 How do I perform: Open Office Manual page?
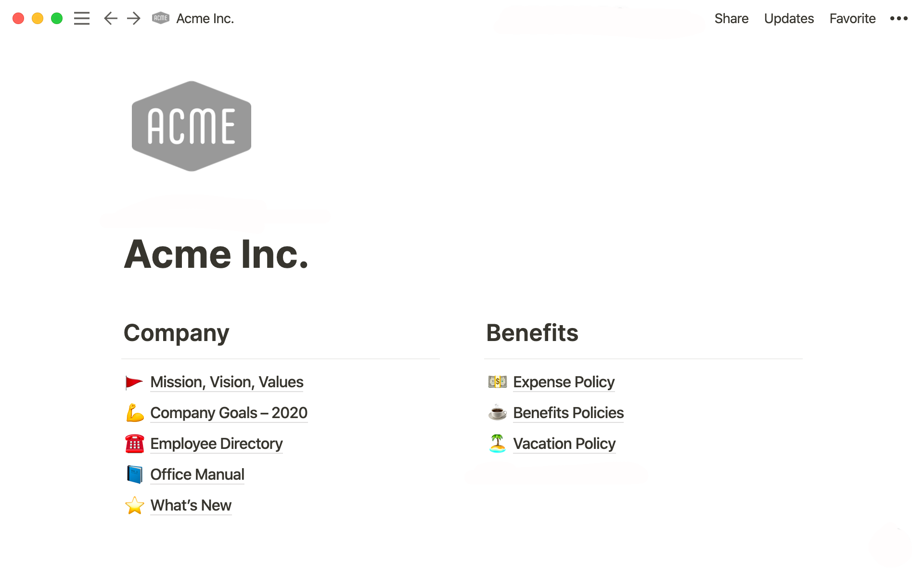pyautogui.click(x=197, y=474)
